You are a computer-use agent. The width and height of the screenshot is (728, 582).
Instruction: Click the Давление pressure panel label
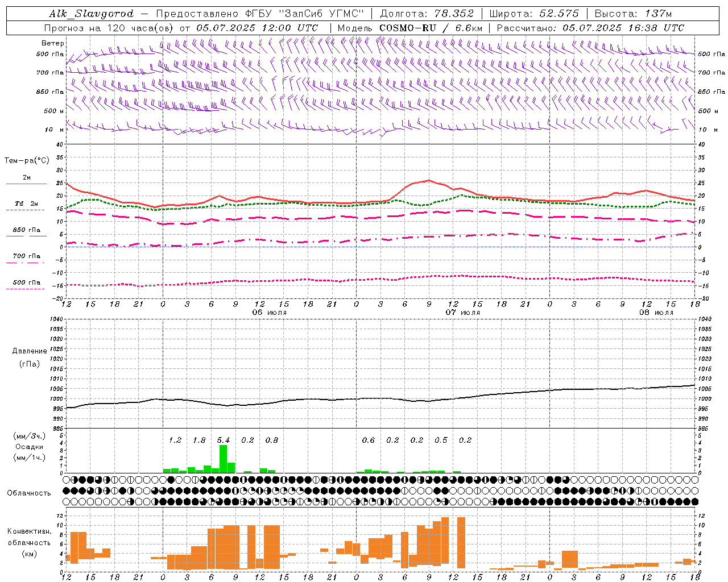point(29,351)
